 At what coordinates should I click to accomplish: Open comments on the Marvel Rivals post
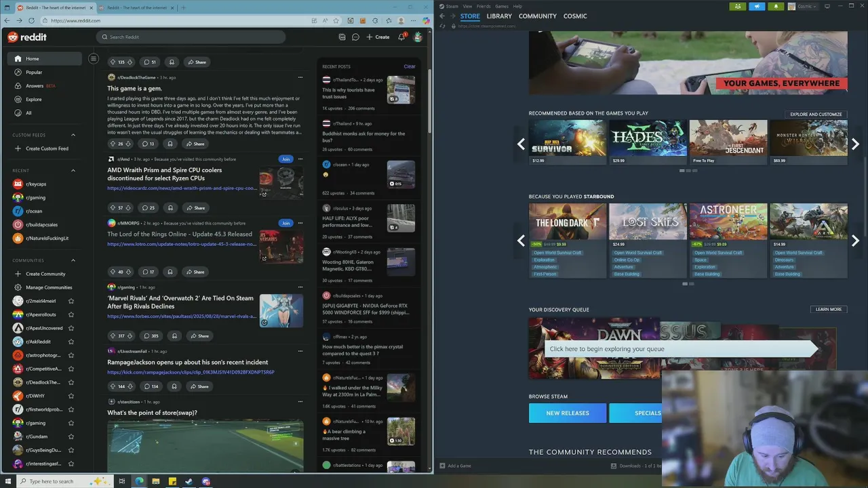click(151, 335)
